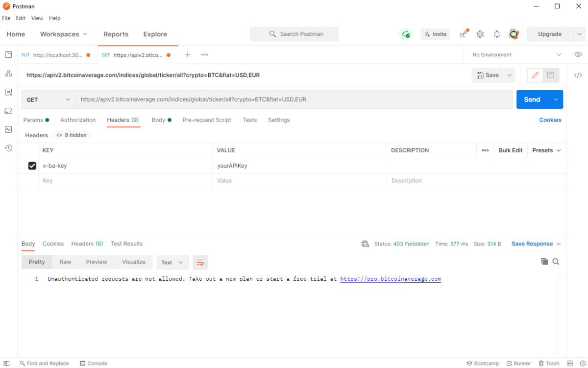Open the capture requests satellite icon
This screenshot has height=368, width=588.
pyautogui.click(x=464, y=34)
